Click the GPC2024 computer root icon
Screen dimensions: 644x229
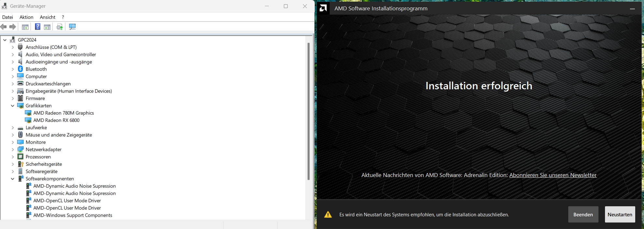pyautogui.click(x=13, y=40)
